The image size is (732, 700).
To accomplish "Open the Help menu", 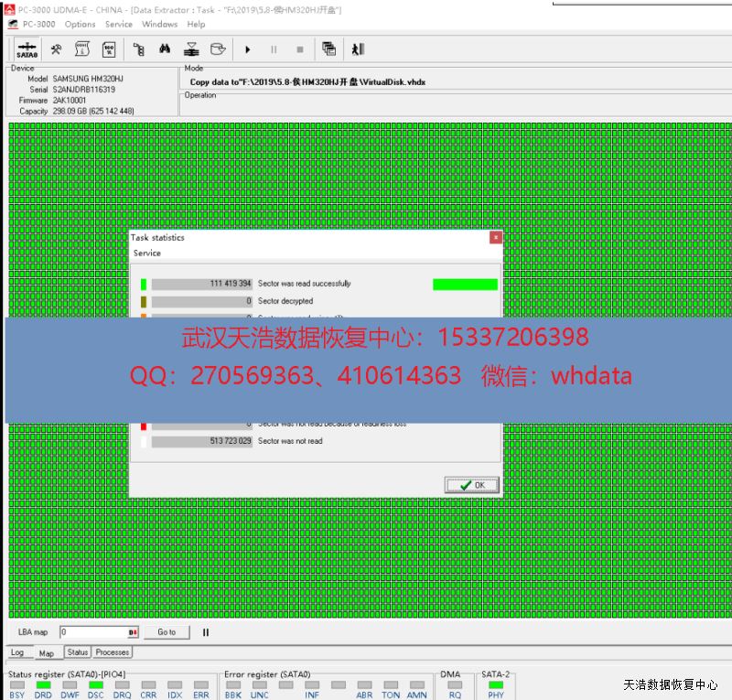I will tap(196, 25).
